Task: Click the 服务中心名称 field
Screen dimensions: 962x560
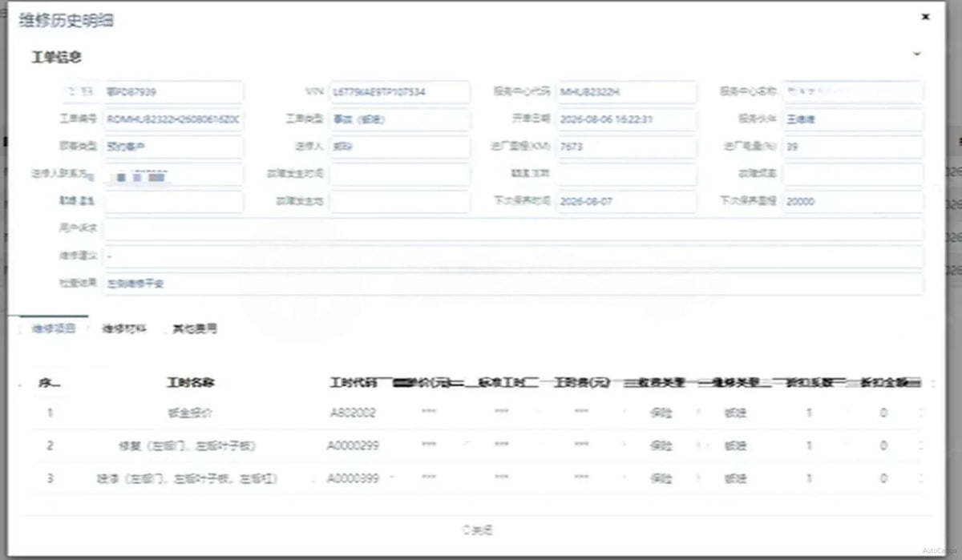Action: (x=853, y=91)
